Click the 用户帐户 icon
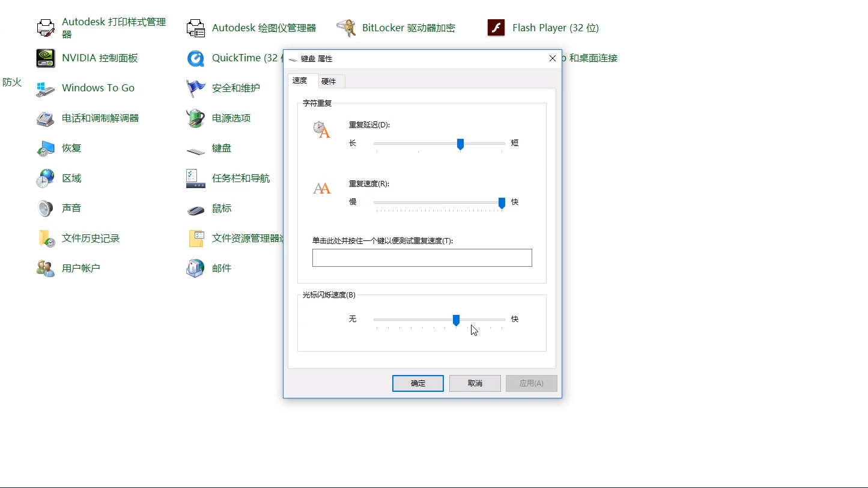868x488 pixels. pyautogui.click(x=46, y=268)
